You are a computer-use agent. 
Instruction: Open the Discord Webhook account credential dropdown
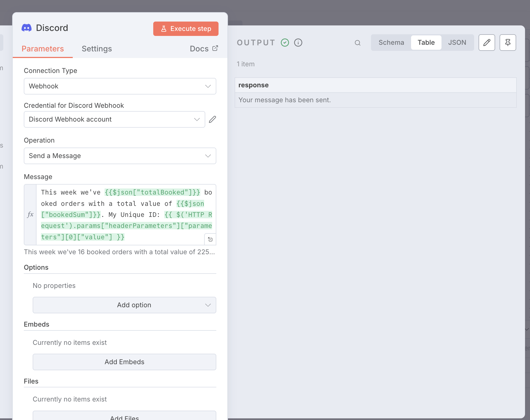[115, 119]
